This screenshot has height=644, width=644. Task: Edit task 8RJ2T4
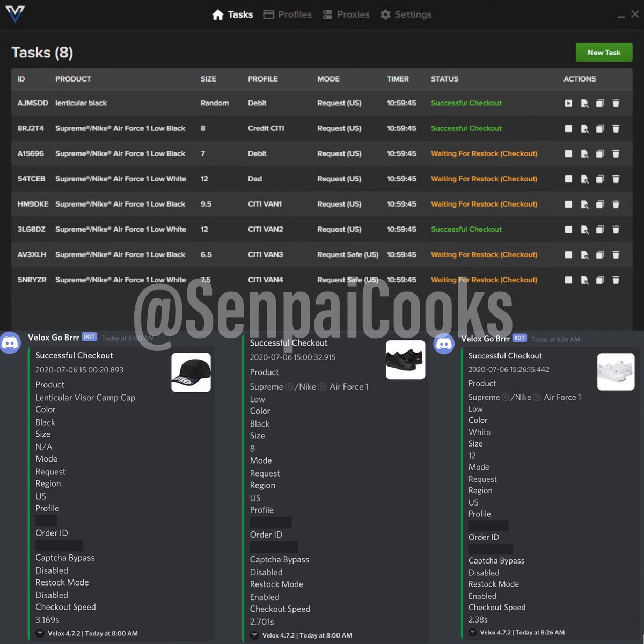coord(584,128)
